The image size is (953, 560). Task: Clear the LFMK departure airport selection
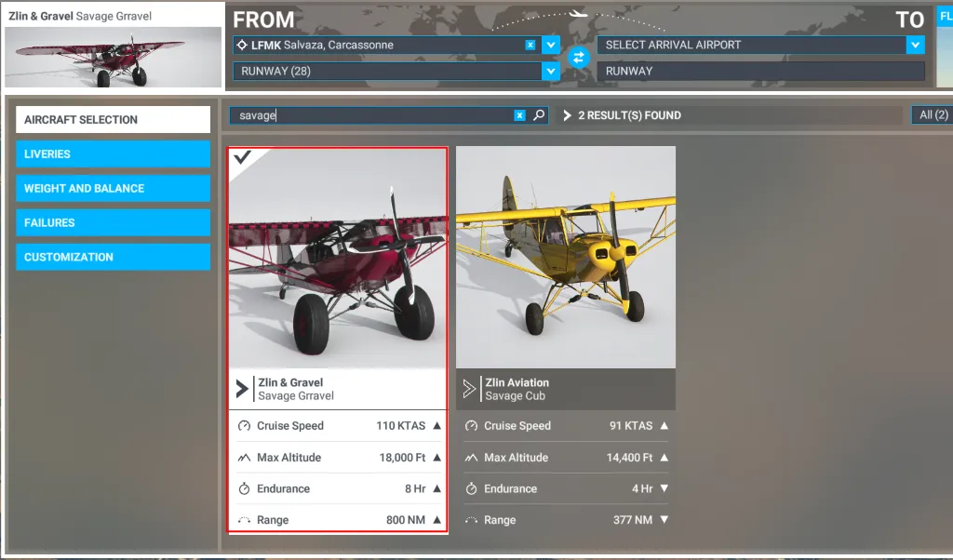[x=530, y=44]
